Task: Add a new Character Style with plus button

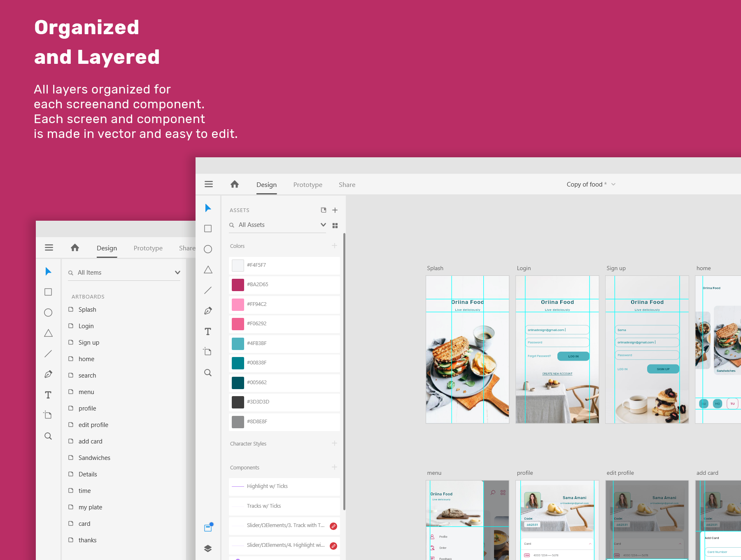Action: pyautogui.click(x=334, y=443)
